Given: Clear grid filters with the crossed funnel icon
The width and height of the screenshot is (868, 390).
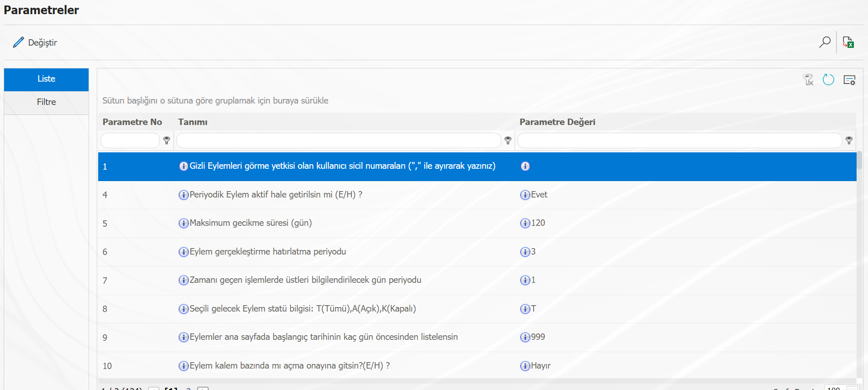Looking at the screenshot, I should 808,80.
